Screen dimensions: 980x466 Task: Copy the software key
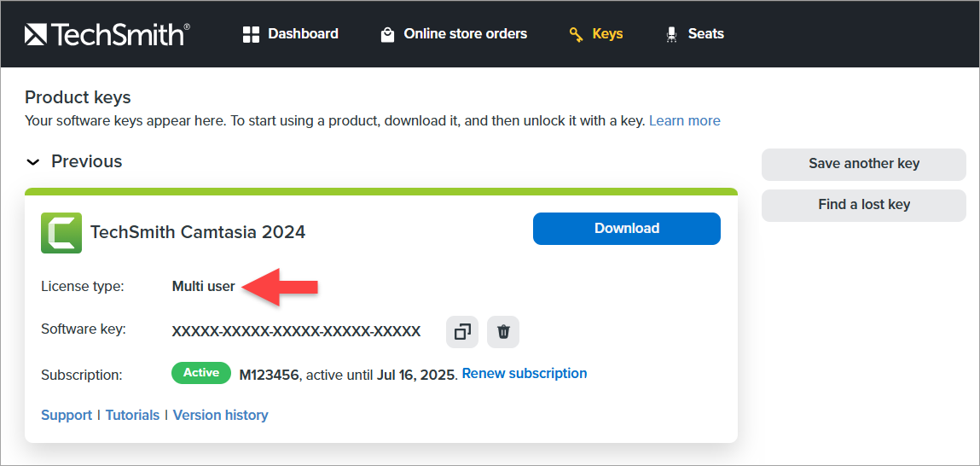pyautogui.click(x=462, y=331)
